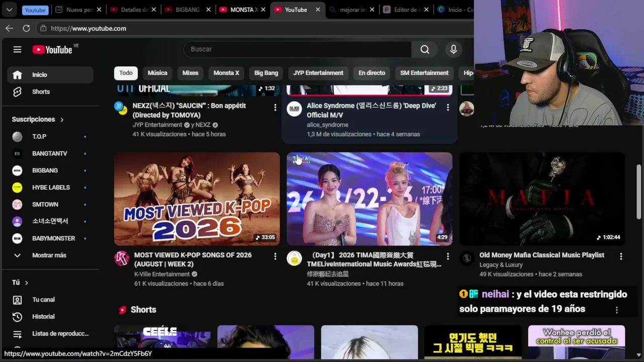Screen dimensions: 644x362
Task: Click the Buscar search field
Action: coord(298,49)
